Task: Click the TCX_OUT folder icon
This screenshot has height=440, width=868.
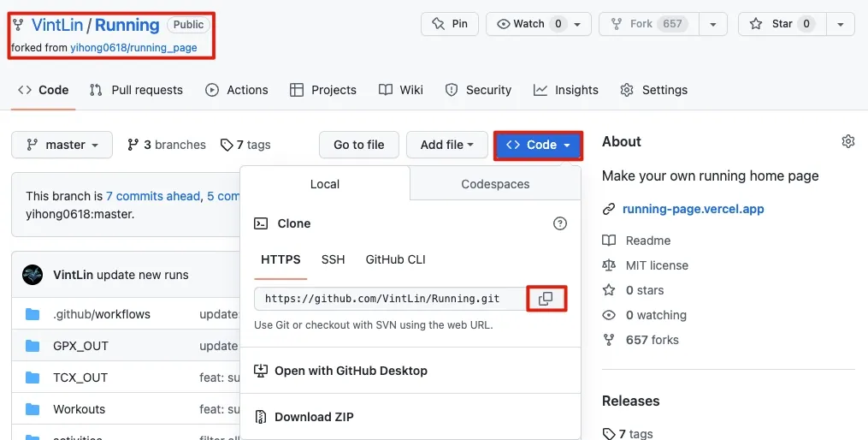Action: tap(32, 378)
